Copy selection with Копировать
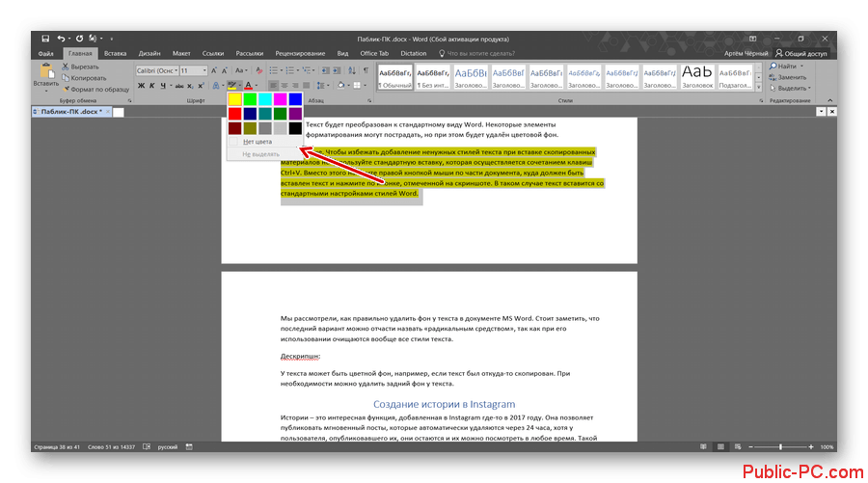Screen dimensions: 868x483 point(84,78)
